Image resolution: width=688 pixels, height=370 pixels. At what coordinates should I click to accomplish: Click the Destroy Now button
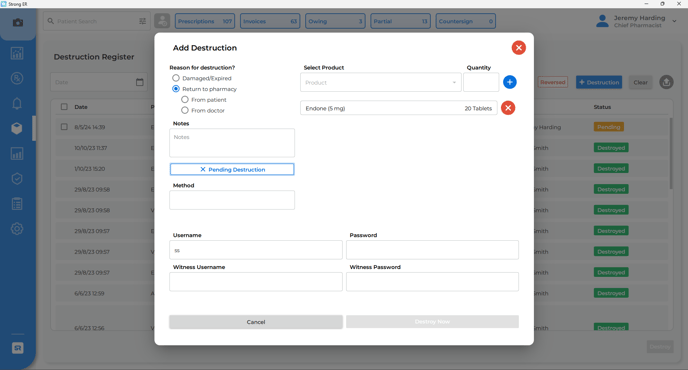[432, 322]
